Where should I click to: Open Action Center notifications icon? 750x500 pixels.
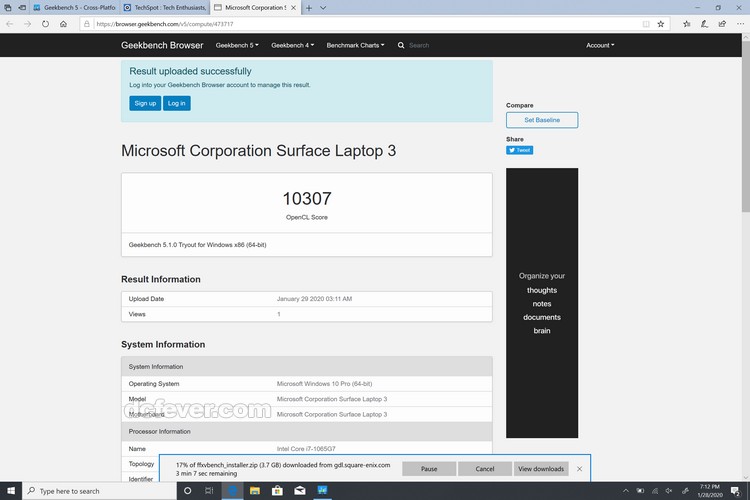point(736,491)
